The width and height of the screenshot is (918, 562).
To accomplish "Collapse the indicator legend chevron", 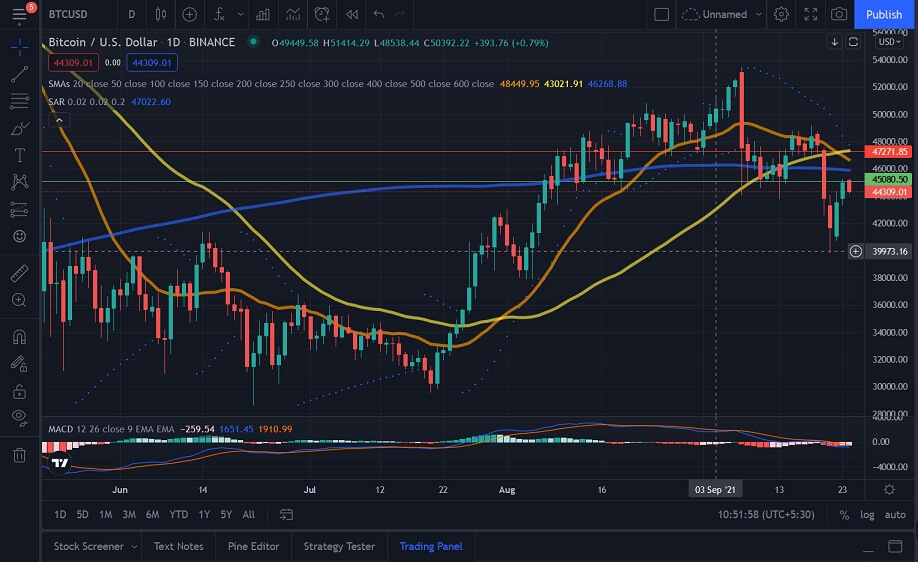I will (x=59, y=120).
